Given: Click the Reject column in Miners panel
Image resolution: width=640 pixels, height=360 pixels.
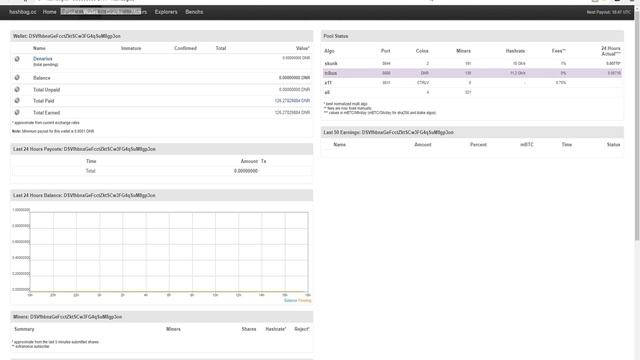Looking at the screenshot, I should coord(302,329).
